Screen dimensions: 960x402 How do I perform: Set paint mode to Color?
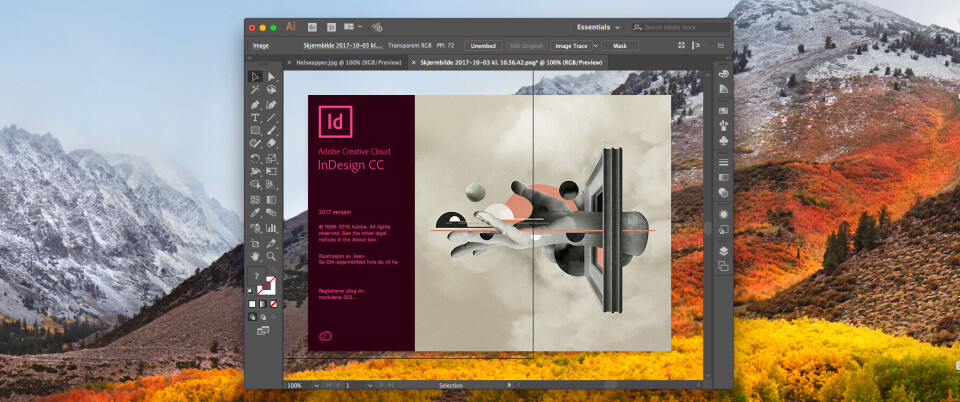252,304
